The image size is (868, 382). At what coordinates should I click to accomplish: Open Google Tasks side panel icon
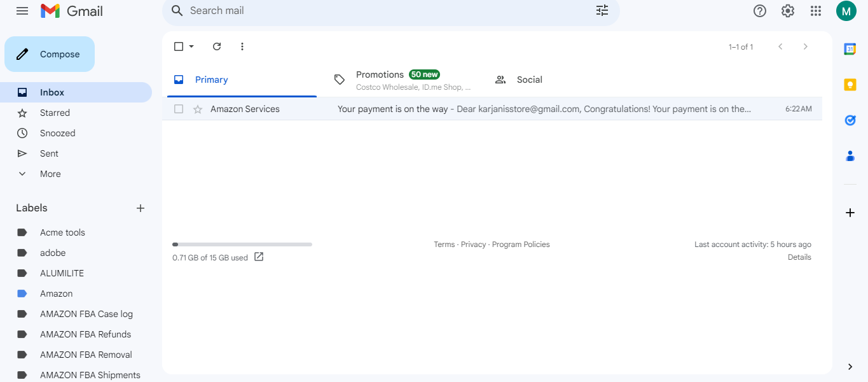click(x=850, y=120)
